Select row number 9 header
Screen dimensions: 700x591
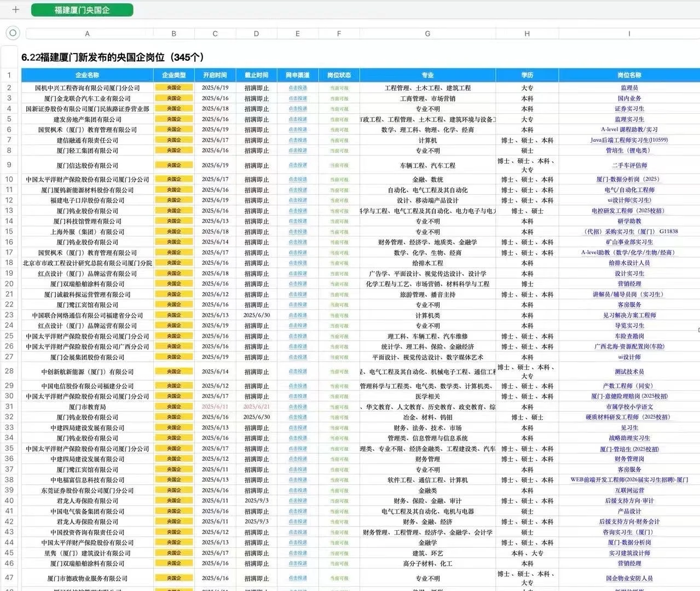click(x=9, y=165)
